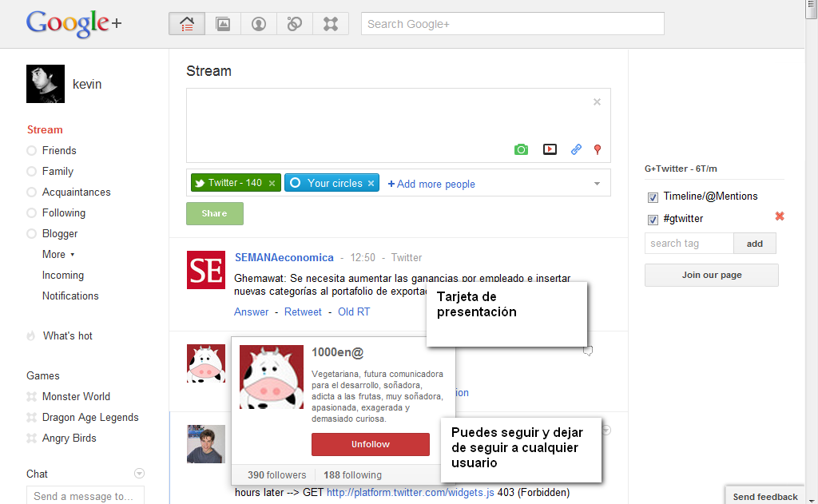Click the red add location pin icon
The image size is (818, 504).
(x=597, y=149)
